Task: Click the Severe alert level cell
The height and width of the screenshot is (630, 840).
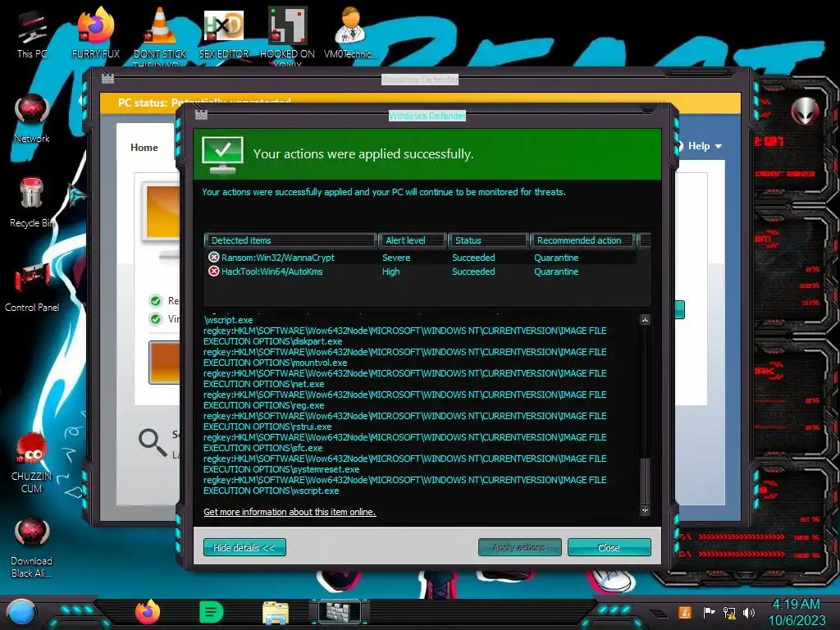Action: point(396,258)
